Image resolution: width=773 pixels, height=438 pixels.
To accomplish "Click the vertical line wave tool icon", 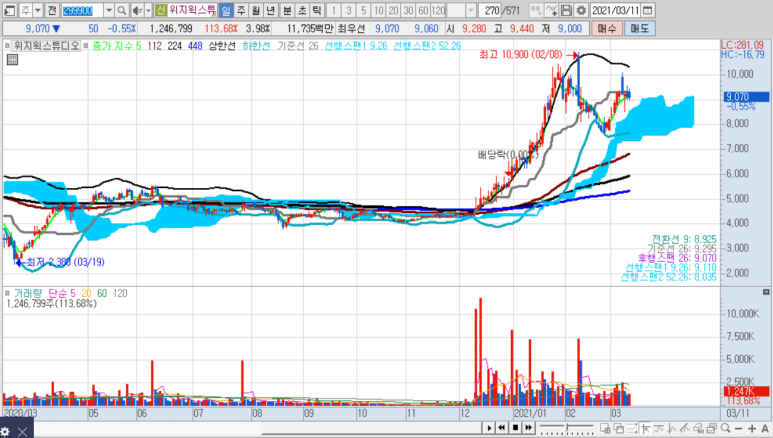I will [672, 428].
